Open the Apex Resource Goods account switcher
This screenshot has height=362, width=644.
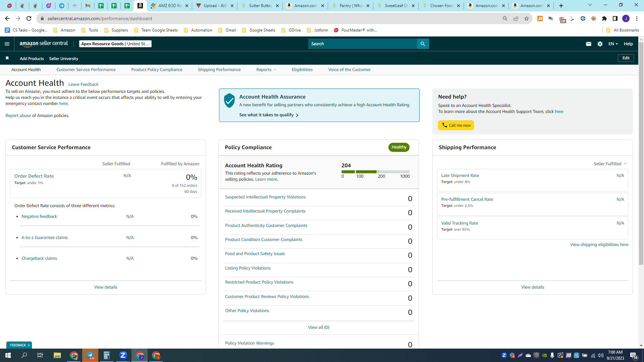[x=115, y=44]
